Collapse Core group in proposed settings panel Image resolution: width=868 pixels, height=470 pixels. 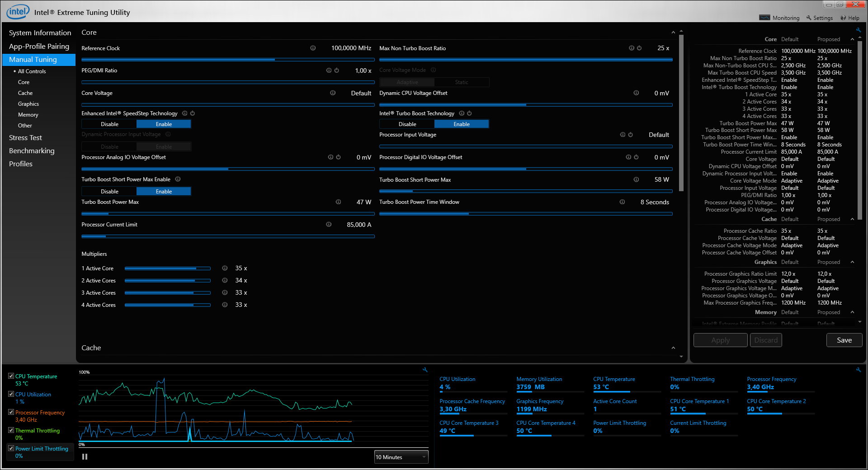[852, 39]
